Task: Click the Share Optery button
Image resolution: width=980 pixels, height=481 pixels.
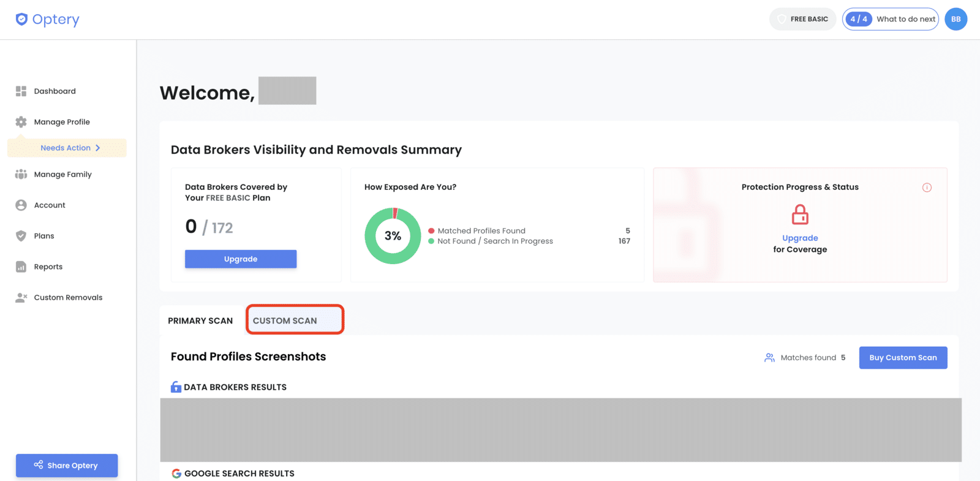Action: pyautogui.click(x=67, y=465)
